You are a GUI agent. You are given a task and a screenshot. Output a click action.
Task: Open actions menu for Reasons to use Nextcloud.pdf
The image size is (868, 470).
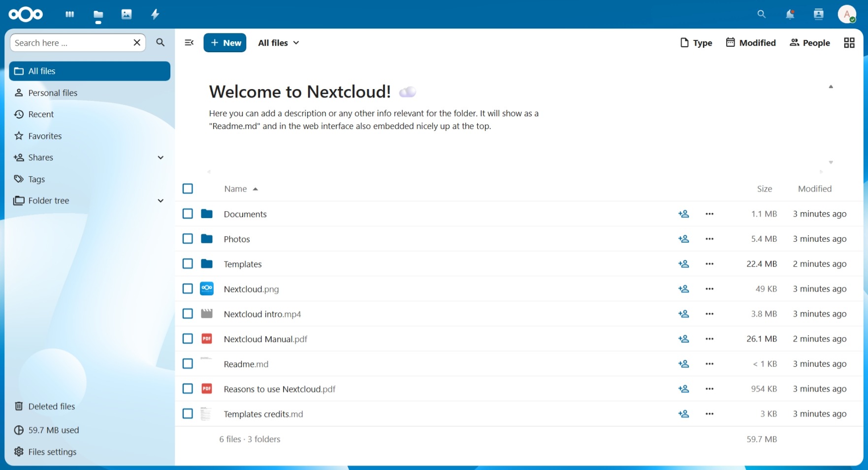point(709,389)
